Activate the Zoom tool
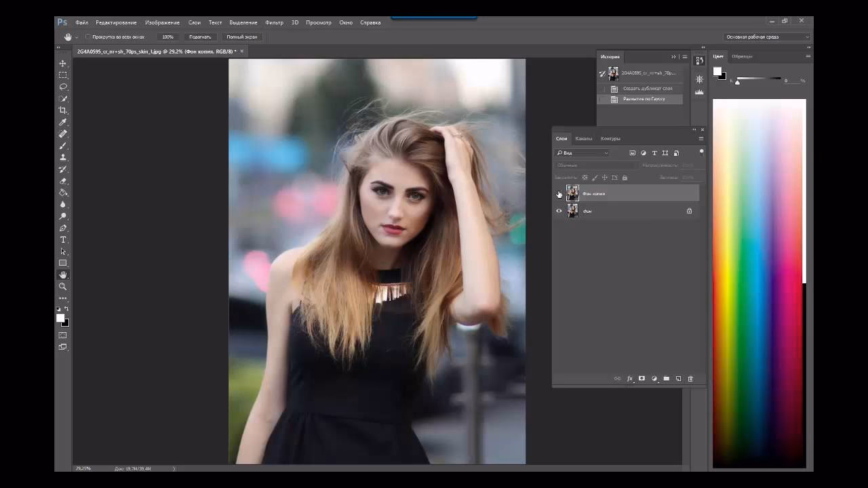The width and height of the screenshot is (868, 488). (63, 286)
